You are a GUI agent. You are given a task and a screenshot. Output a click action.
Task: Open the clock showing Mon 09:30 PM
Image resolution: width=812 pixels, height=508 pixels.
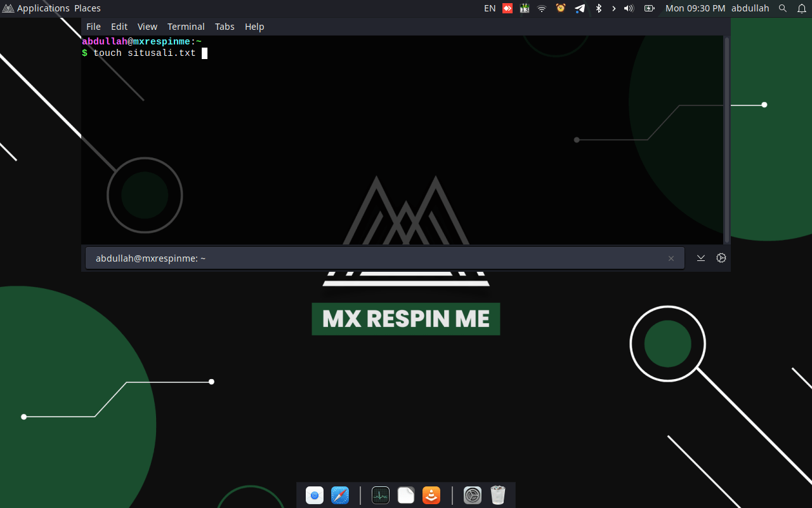(695, 8)
